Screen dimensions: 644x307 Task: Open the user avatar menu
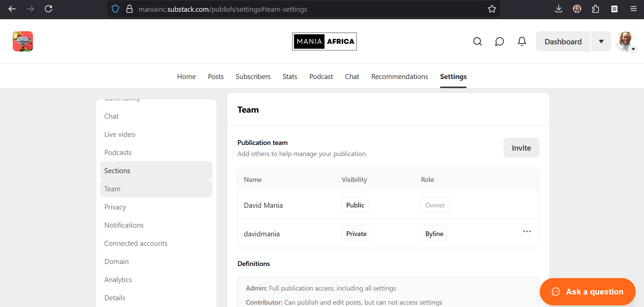pyautogui.click(x=626, y=41)
